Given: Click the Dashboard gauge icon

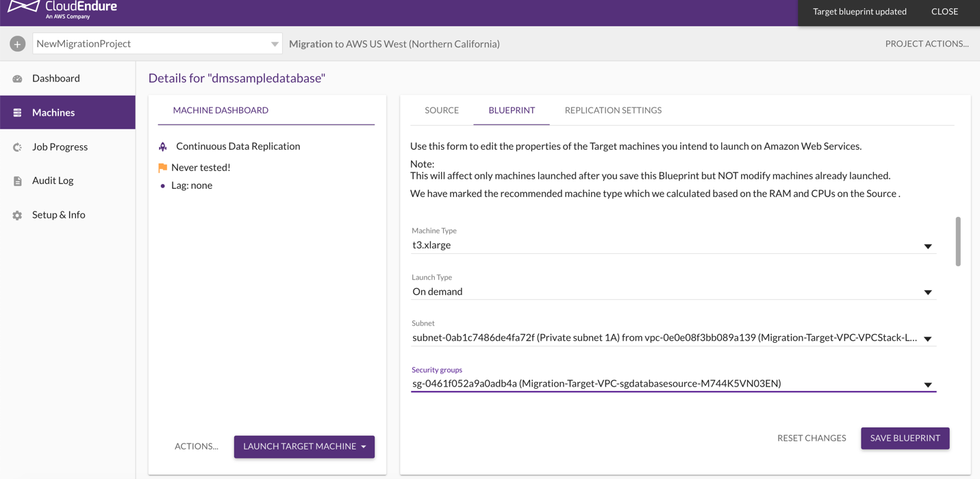Looking at the screenshot, I should point(18,79).
